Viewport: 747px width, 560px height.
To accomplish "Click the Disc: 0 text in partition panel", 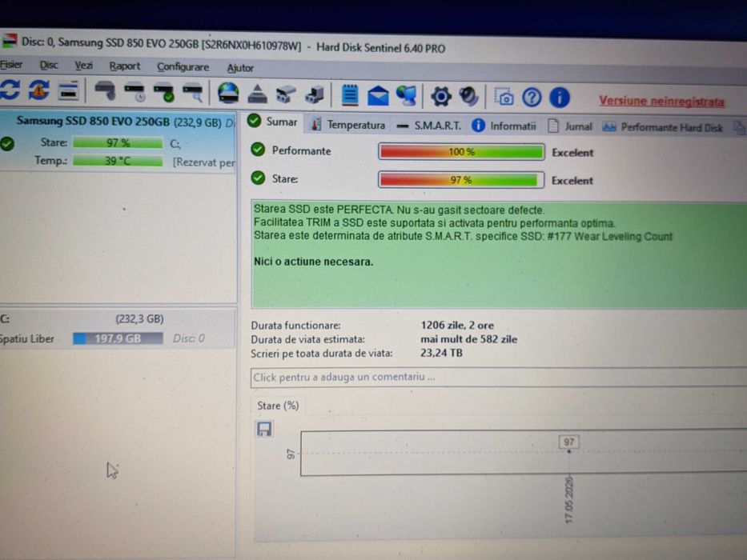I will (x=189, y=338).
